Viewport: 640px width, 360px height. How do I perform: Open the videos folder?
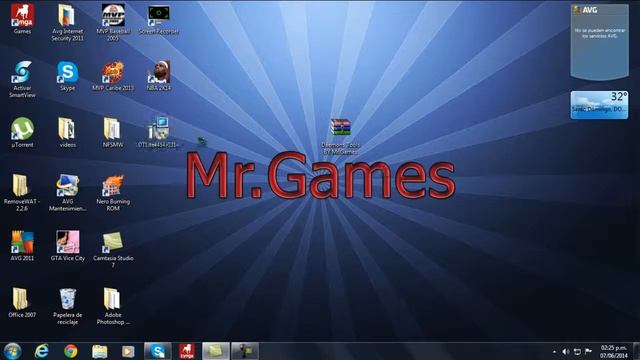click(67, 133)
